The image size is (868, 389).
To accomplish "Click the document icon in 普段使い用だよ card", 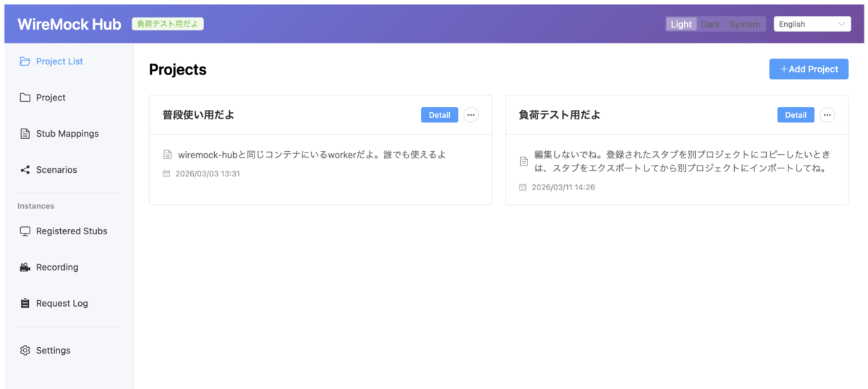I will tap(168, 155).
